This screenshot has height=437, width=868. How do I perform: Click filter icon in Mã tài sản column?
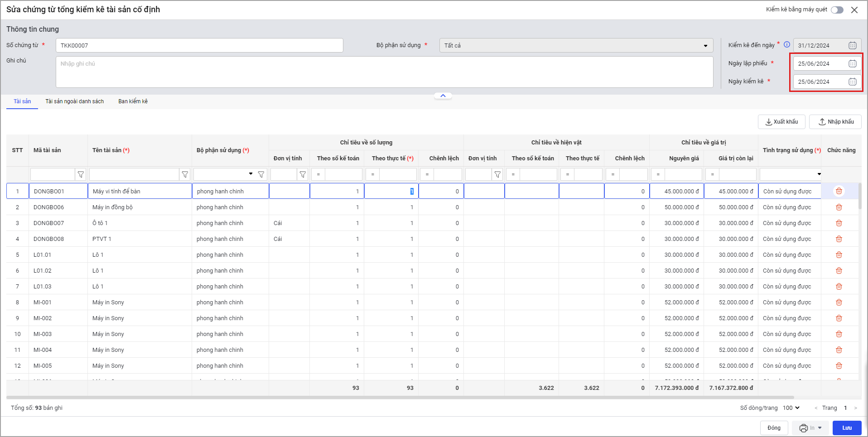81,174
